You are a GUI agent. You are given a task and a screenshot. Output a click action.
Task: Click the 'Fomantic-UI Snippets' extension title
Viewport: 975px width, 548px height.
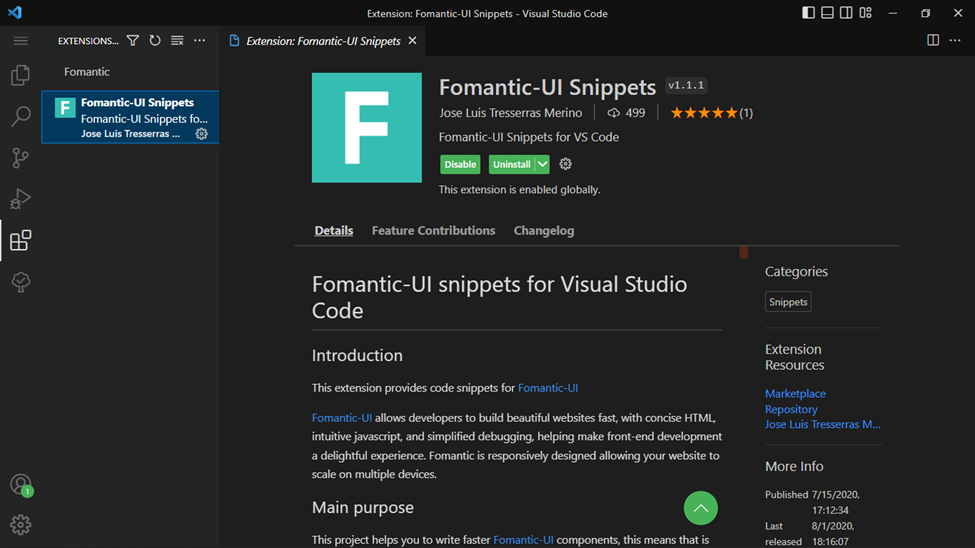pyautogui.click(x=547, y=87)
